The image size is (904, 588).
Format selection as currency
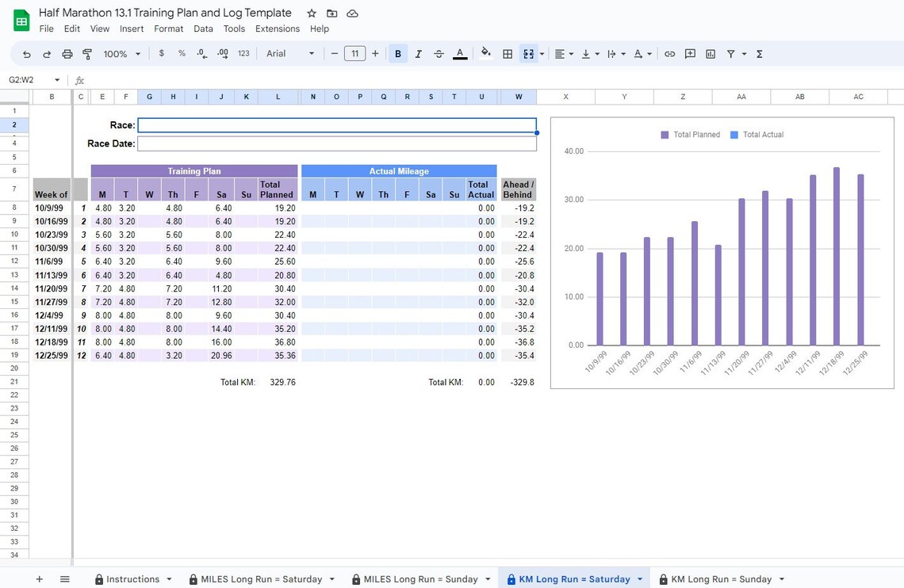[x=162, y=53]
